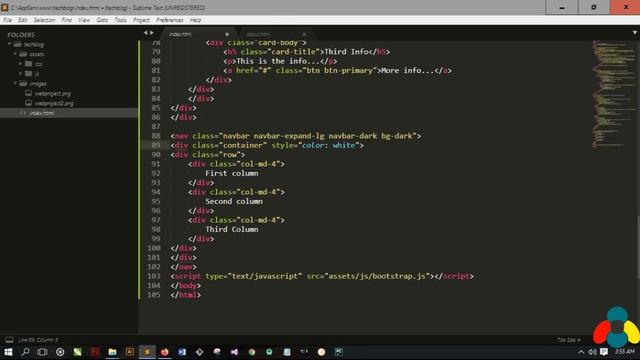Click line number 103 in the gutter

(x=153, y=276)
